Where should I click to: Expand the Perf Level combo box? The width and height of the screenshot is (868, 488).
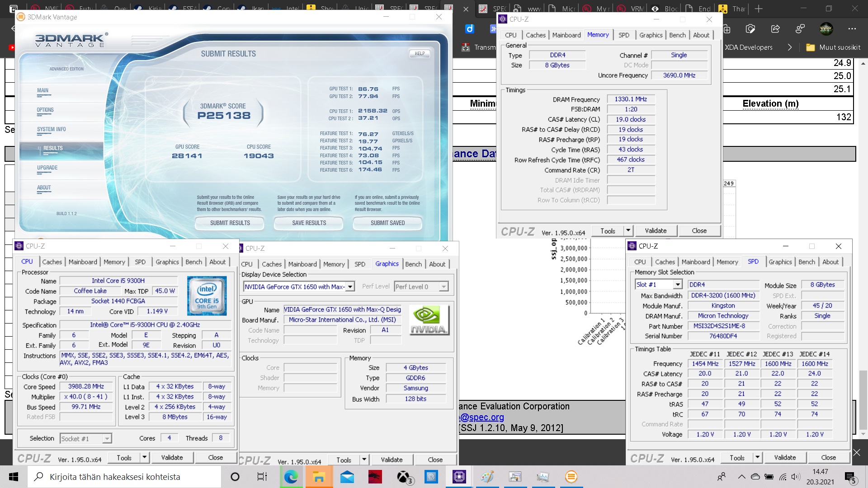(443, 286)
